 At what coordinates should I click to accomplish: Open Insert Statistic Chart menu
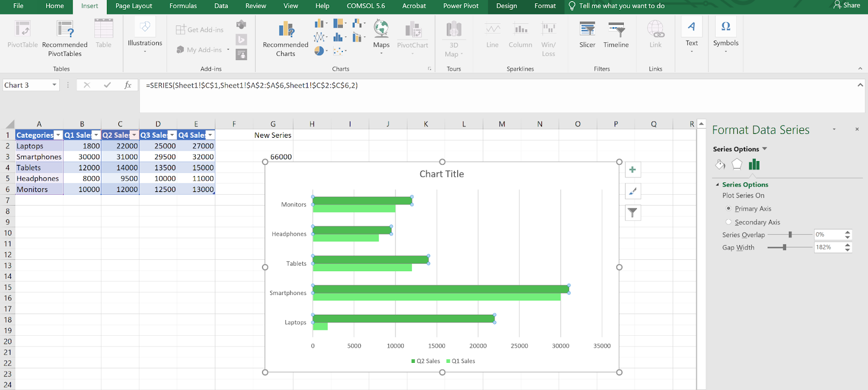coord(340,37)
